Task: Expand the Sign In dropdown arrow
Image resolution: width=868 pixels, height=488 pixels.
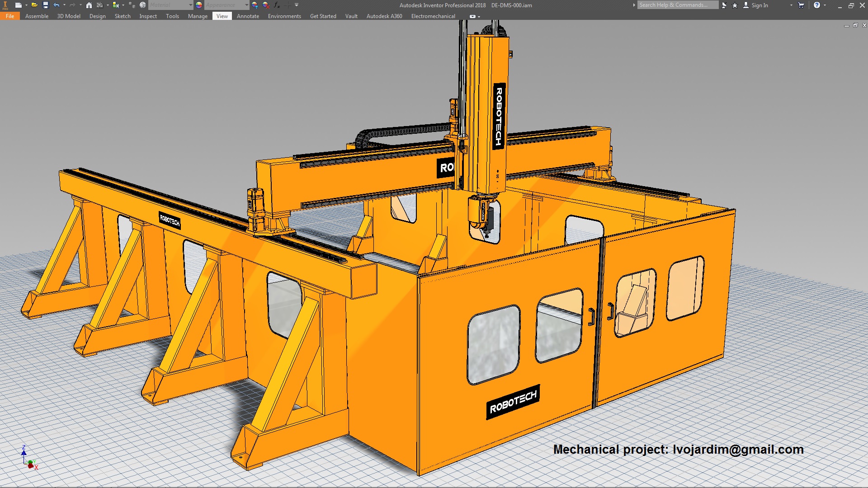Action: click(x=791, y=5)
